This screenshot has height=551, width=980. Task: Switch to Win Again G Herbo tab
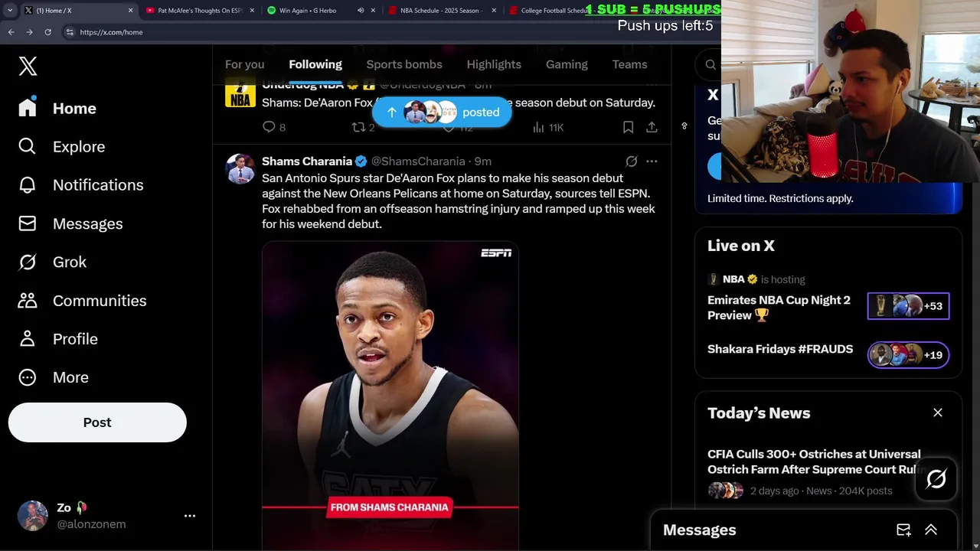(x=308, y=11)
